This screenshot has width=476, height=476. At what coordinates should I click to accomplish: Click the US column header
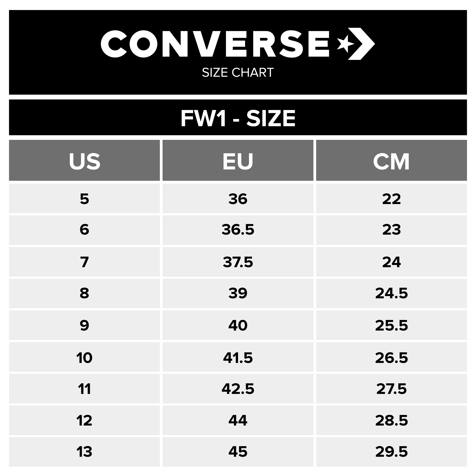point(85,161)
